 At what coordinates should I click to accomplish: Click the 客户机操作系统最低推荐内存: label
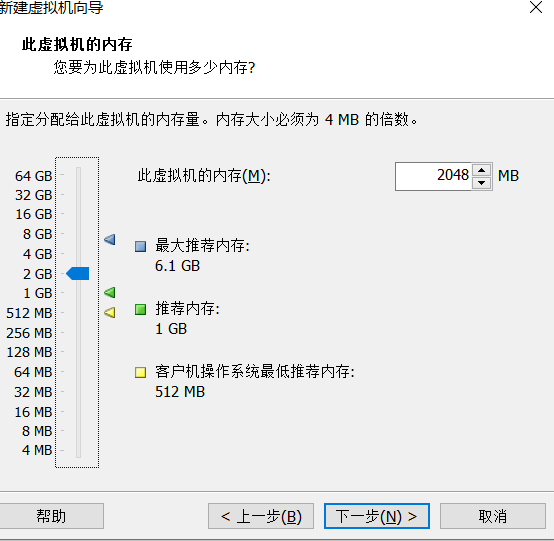click(255, 371)
